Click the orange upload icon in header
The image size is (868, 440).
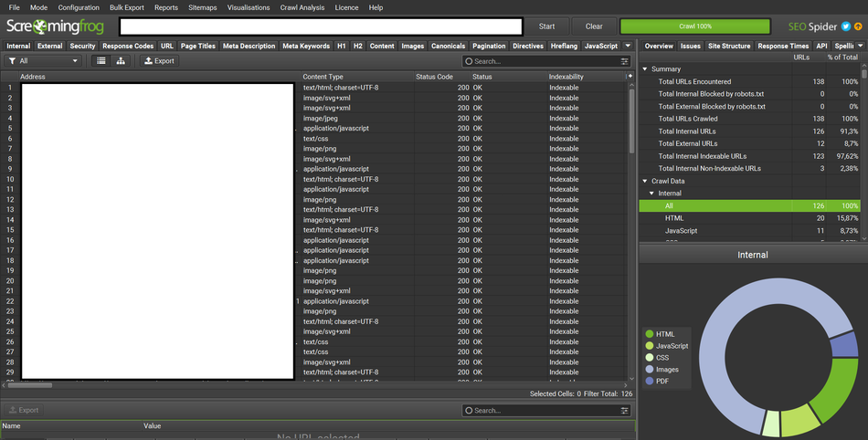859,26
